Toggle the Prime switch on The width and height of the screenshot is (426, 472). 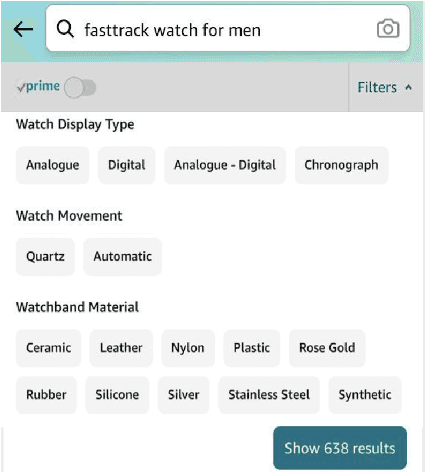point(80,88)
